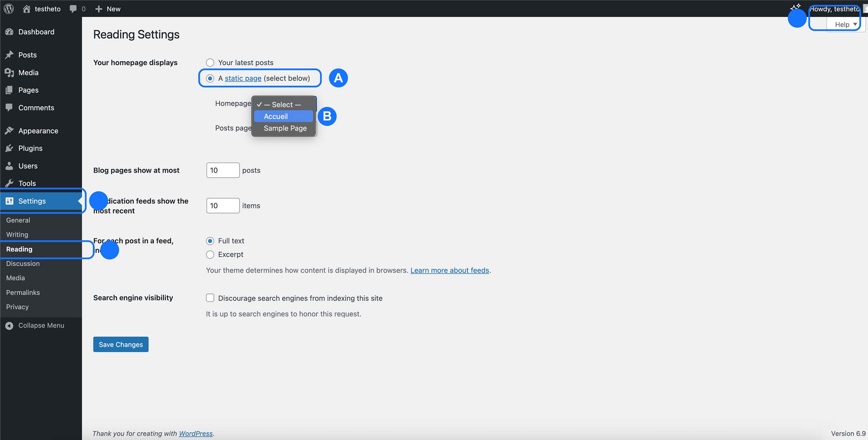Click the Blog pages show at most field

coord(223,170)
